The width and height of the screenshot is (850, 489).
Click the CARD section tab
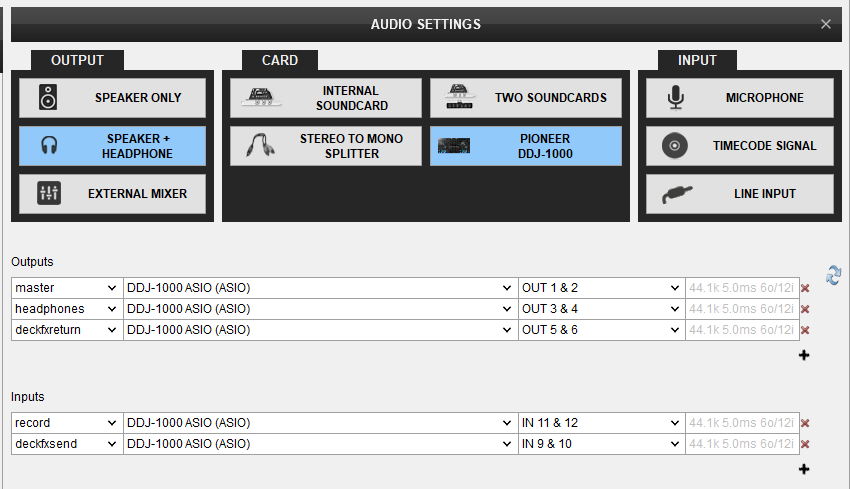click(280, 60)
